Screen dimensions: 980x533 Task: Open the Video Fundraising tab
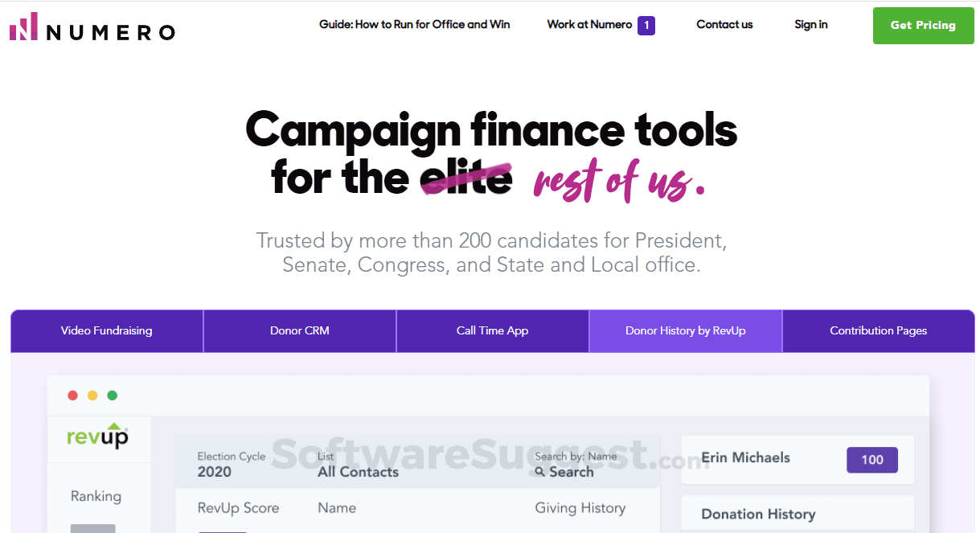click(x=106, y=330)
